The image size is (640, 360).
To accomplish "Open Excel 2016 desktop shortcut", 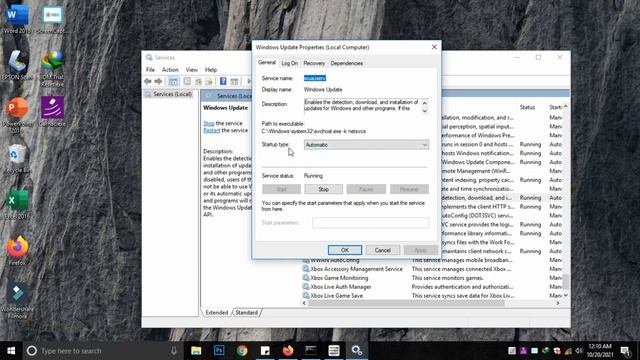I will pos(17,205).
